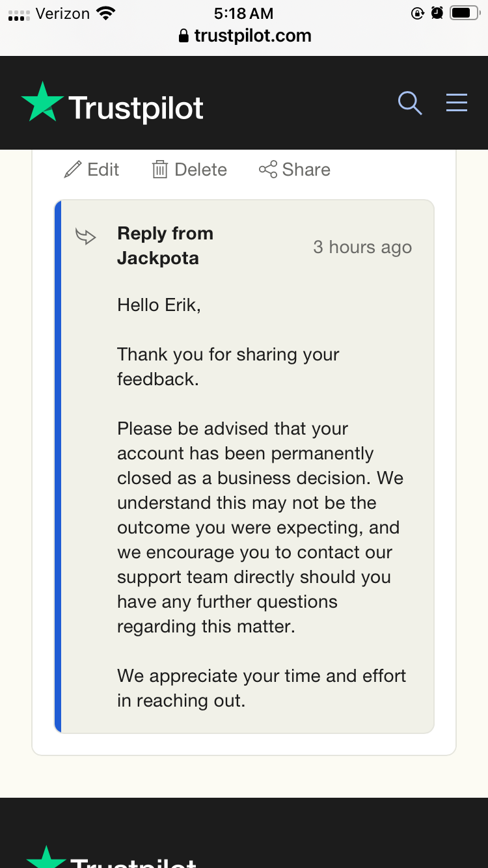Tap the 5:18 AM status bar clock

(244, 13)
